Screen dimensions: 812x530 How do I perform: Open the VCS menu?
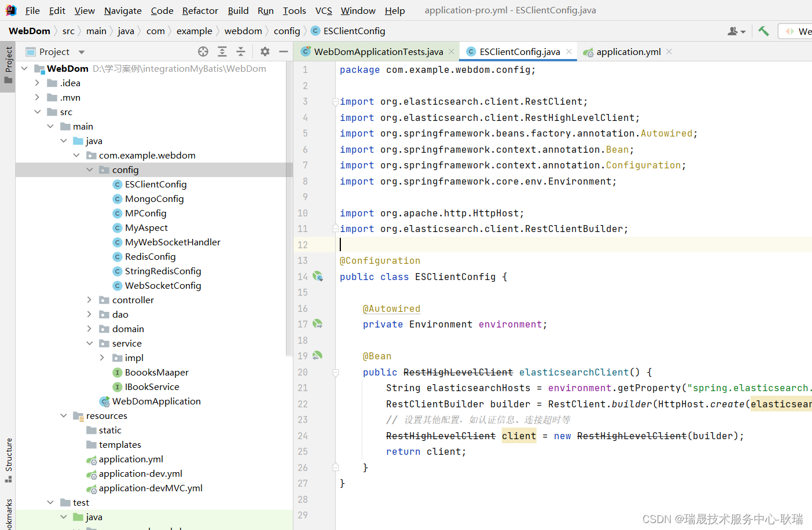point(324,10)
